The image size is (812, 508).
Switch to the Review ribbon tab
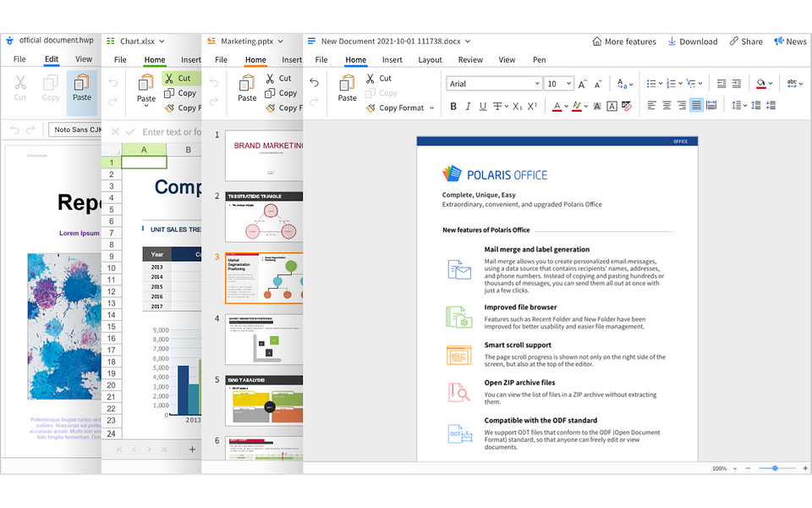click(469, 59)
